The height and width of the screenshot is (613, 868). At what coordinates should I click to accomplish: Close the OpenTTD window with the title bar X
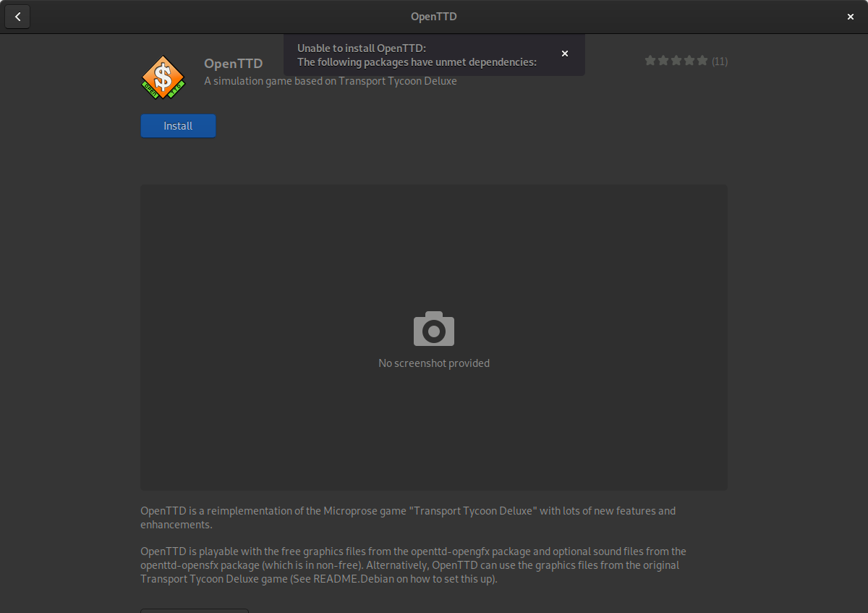coord(851,17)
